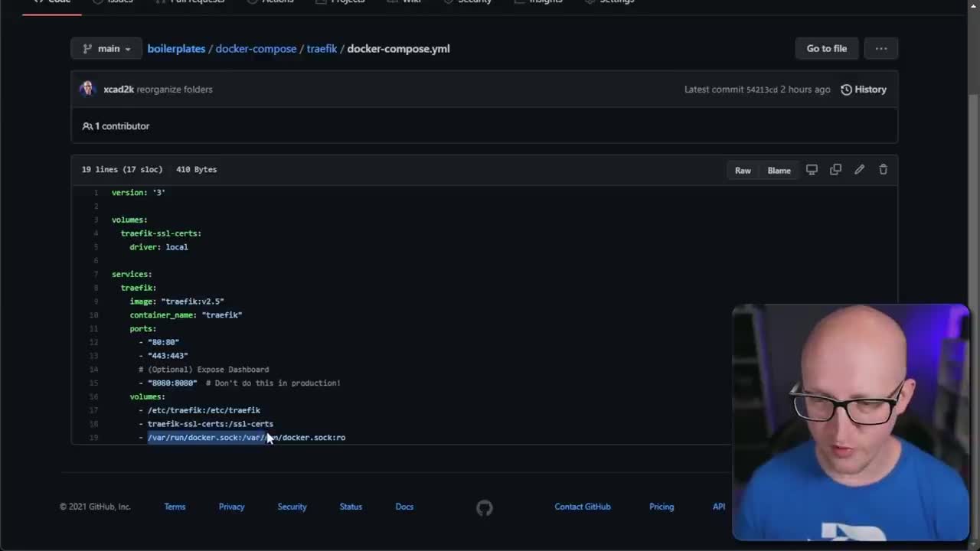Open the Blame view
Viewport: 980px width, 551px height.
coord(779,170)
